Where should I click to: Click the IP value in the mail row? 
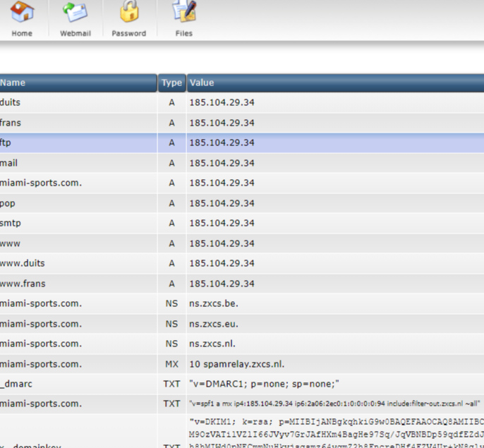222,163
